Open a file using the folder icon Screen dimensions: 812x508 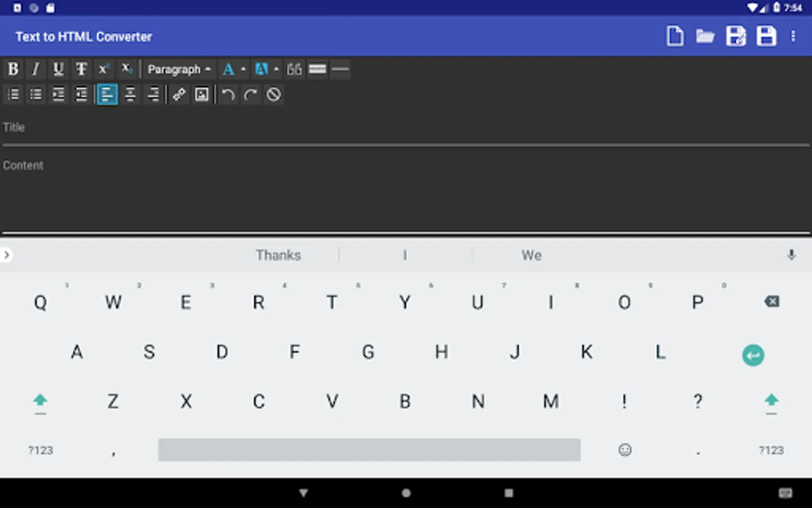(x=705, y=36)
